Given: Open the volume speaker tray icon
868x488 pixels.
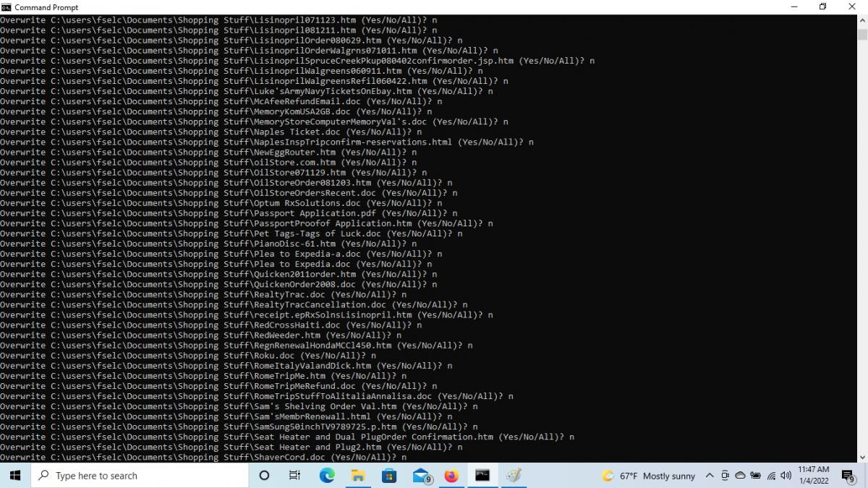Looking at the screenshot, I should pyautogui.click(x=786, y=476).
